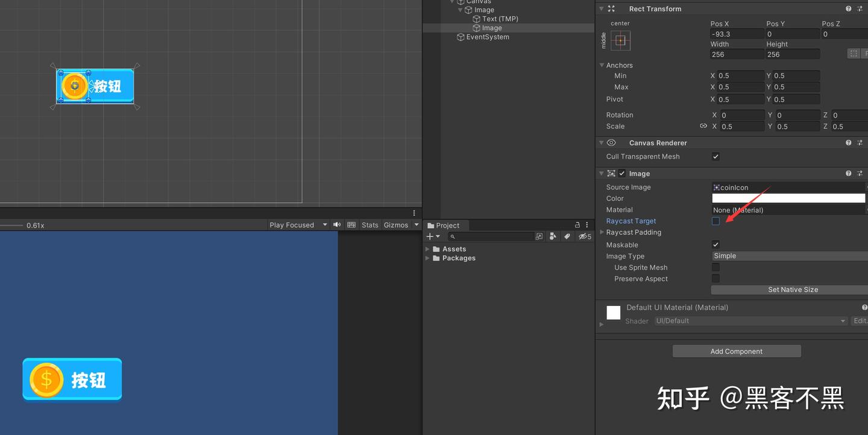
Task: Open the anchor presets selector in Rect Transform
Action: pyautogui.click(x=620, y=40)
